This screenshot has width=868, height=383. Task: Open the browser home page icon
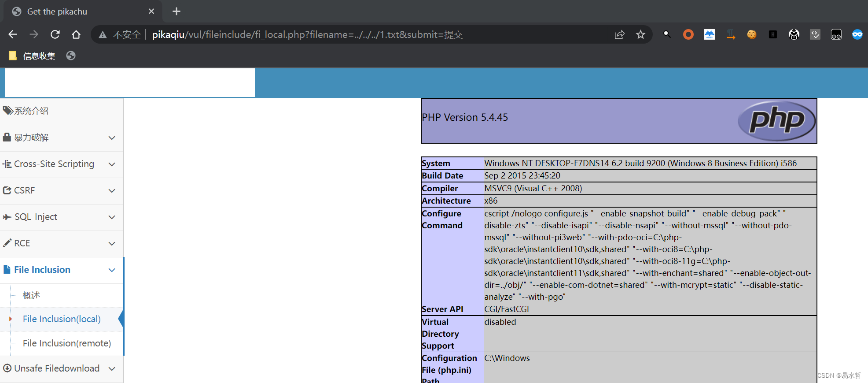click(76, 34)
